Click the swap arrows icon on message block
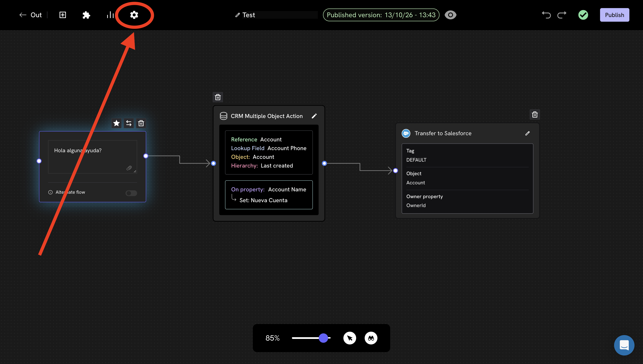The image size is (643, 364). 129,123
